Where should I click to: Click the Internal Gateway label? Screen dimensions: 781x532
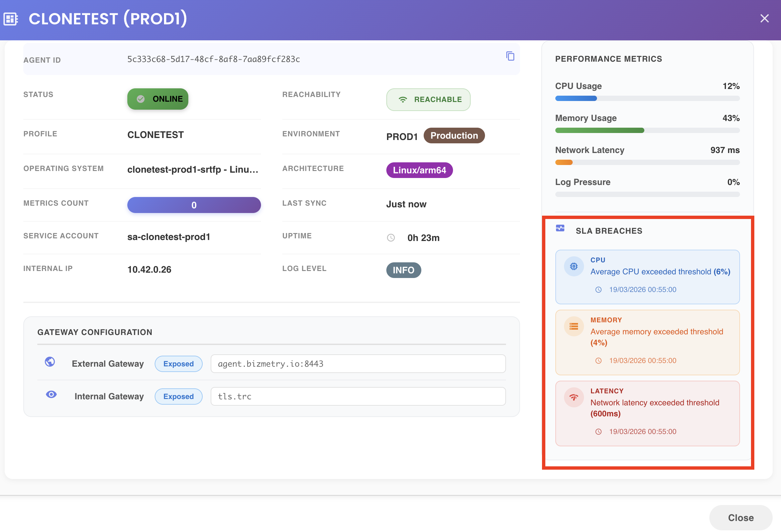point(109,397)
